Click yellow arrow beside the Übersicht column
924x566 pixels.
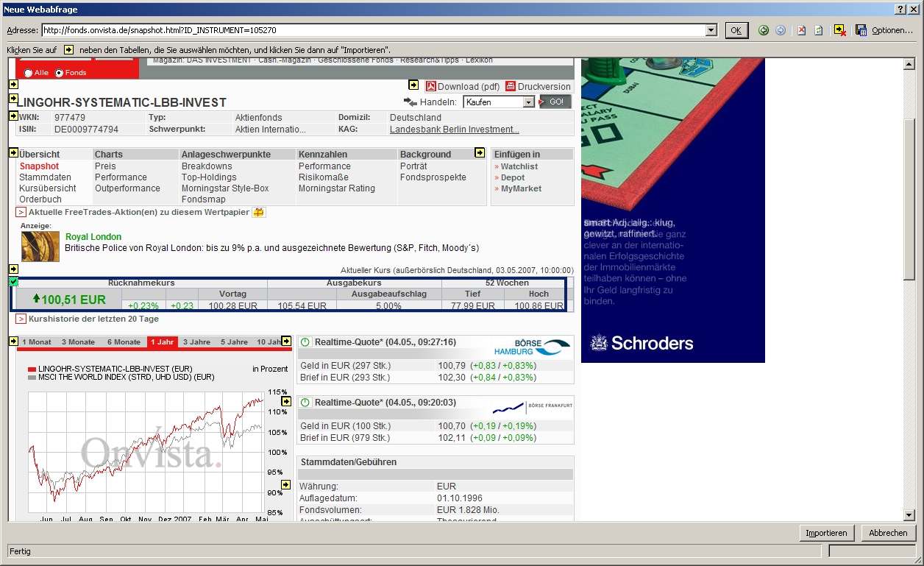(13, 153)
